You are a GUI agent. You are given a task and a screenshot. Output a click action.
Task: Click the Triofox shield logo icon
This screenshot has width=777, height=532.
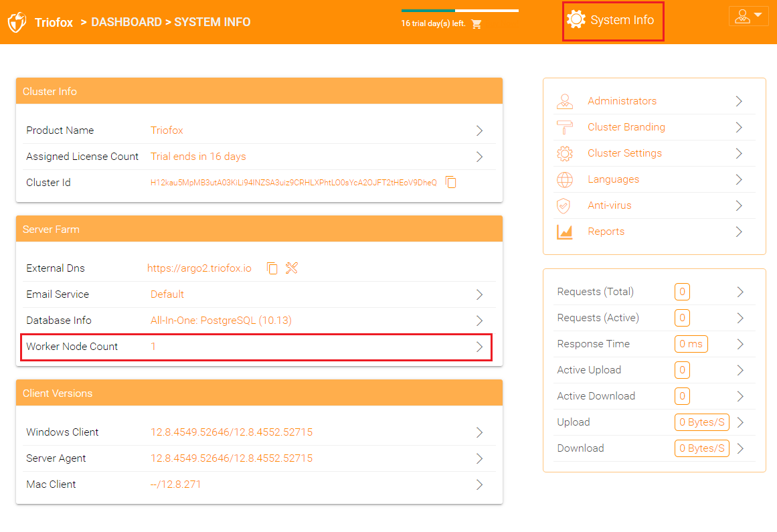tap(17, 22)
